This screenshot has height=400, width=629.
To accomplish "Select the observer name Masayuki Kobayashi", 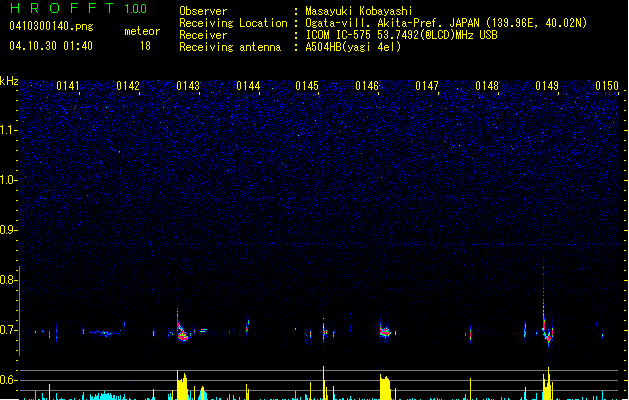I will 359,11.
